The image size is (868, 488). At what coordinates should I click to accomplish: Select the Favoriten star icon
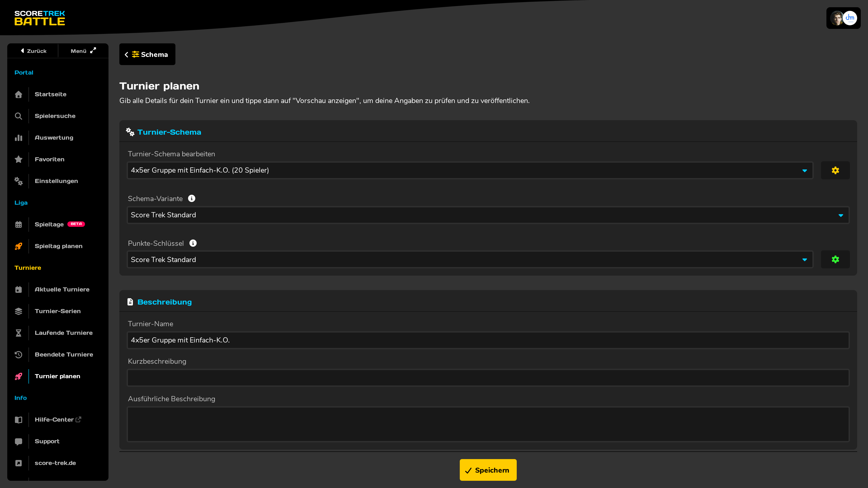(19, 159)
